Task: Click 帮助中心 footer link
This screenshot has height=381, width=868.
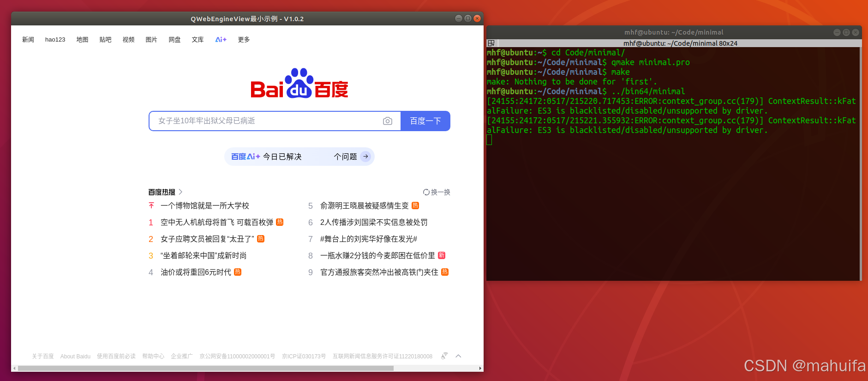Action: (x=153, y=356)
